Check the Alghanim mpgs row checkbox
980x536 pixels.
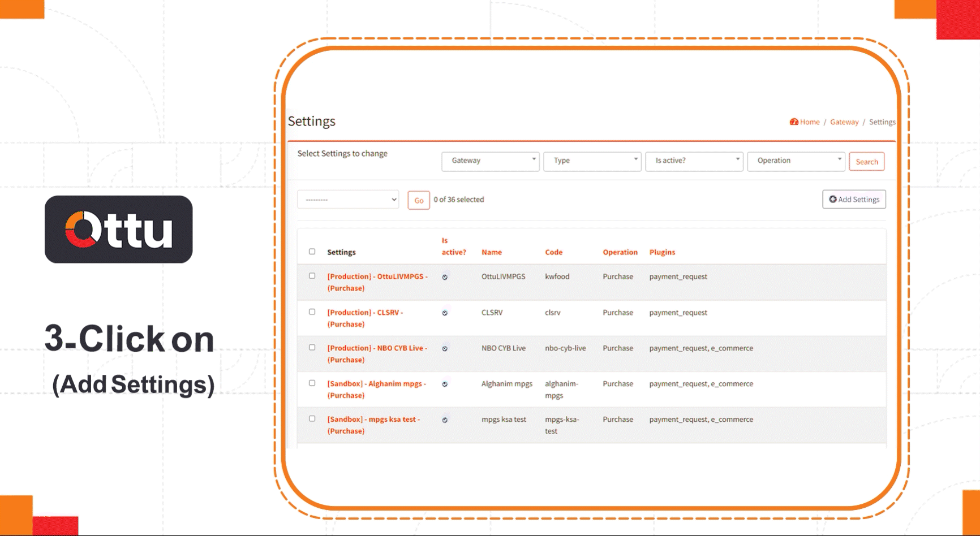pyautogui.click(x=312, y=383)
